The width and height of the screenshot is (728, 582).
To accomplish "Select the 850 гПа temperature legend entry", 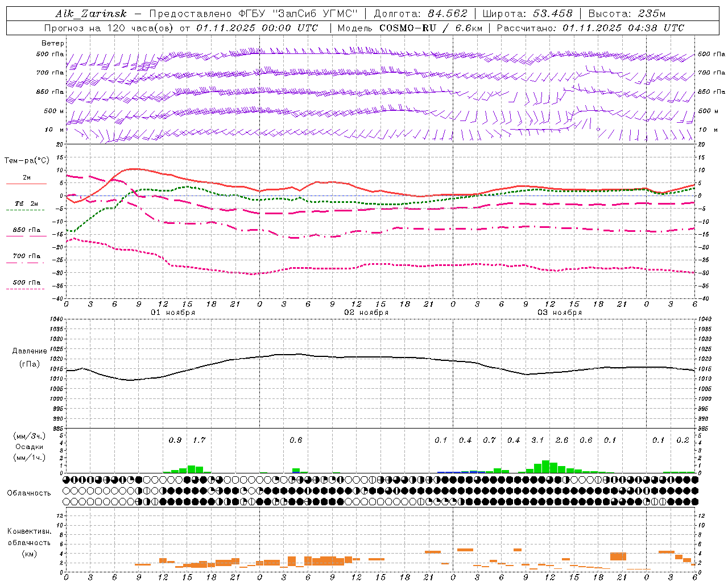I will tap(27, 230).
